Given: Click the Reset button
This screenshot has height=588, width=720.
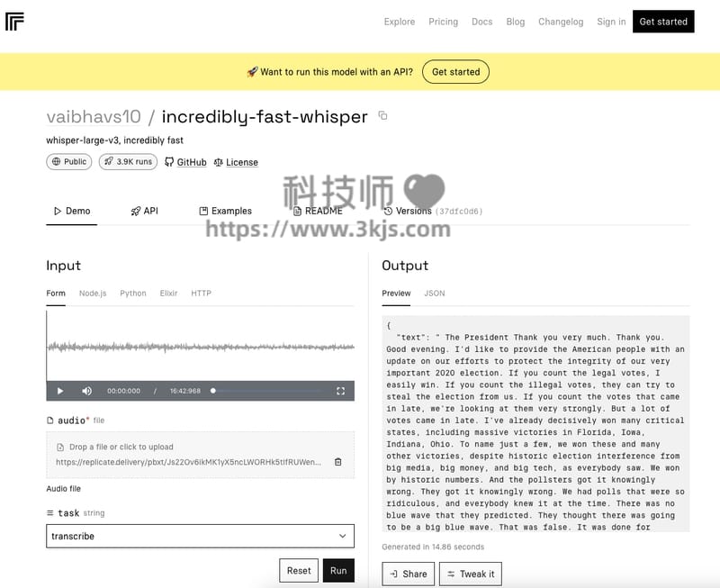Looking at the screenshot, I should [x=299, y=571].
